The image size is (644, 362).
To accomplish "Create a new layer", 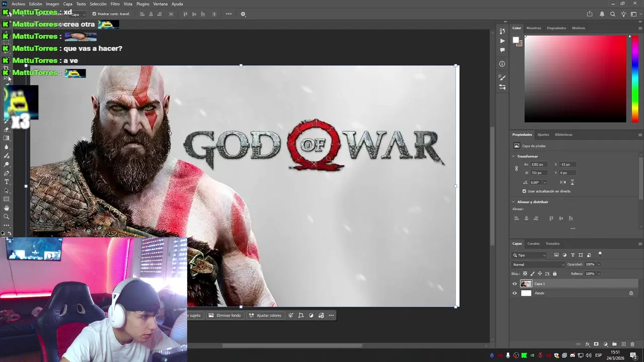I will [x=623, y=344].
